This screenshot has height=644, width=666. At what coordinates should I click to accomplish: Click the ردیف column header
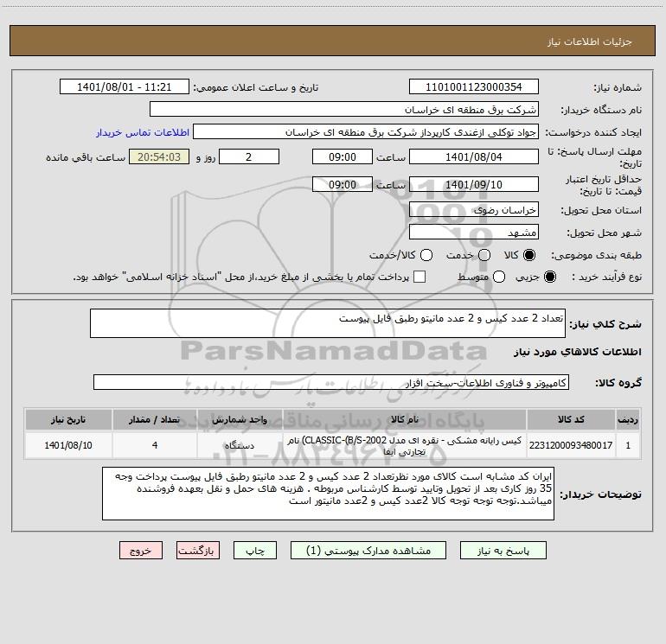click(628, 419)
